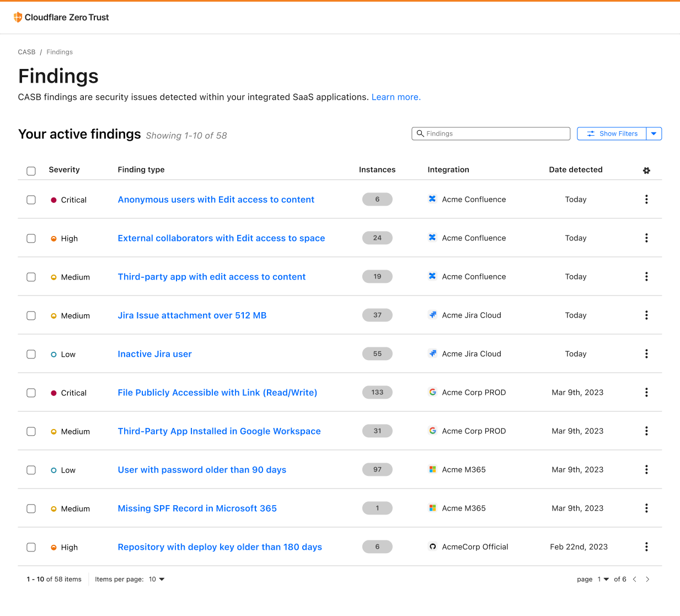
Task: Click the Show Filters button
Action: 612,133
